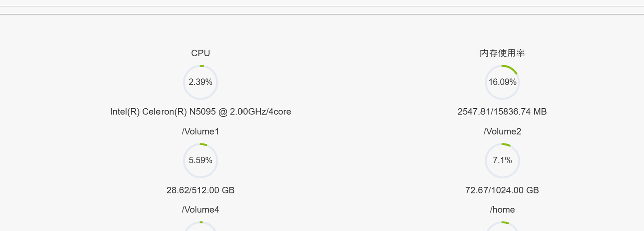Click the /home heading label
This screenshot has width=644, height=231.
click(x=502, y=210)
